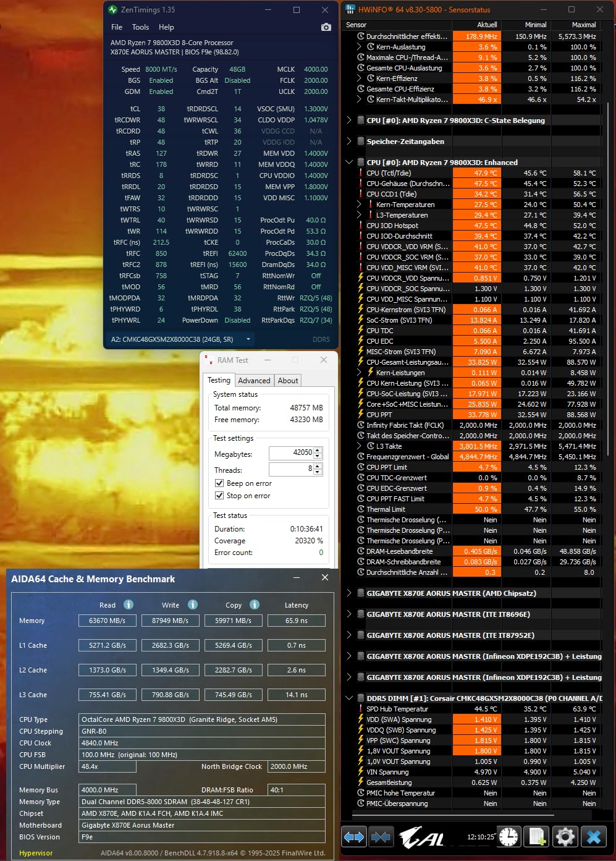Toggle the Stop on error checkbox
The width and height of the screenshot is (616, 861).
click(x=219, y=496)
